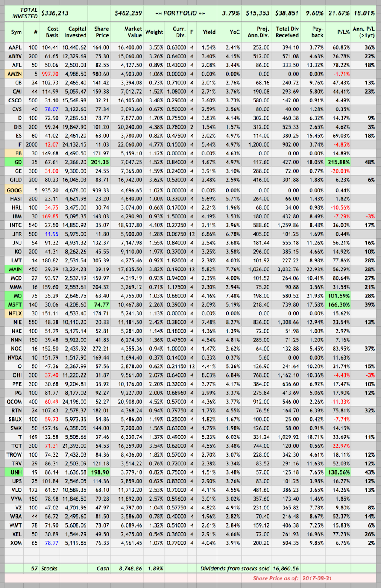The height and width of the screenshot is (588, 381).
Task: Select total invested value $336,213
Action: [x=55, y=13]
